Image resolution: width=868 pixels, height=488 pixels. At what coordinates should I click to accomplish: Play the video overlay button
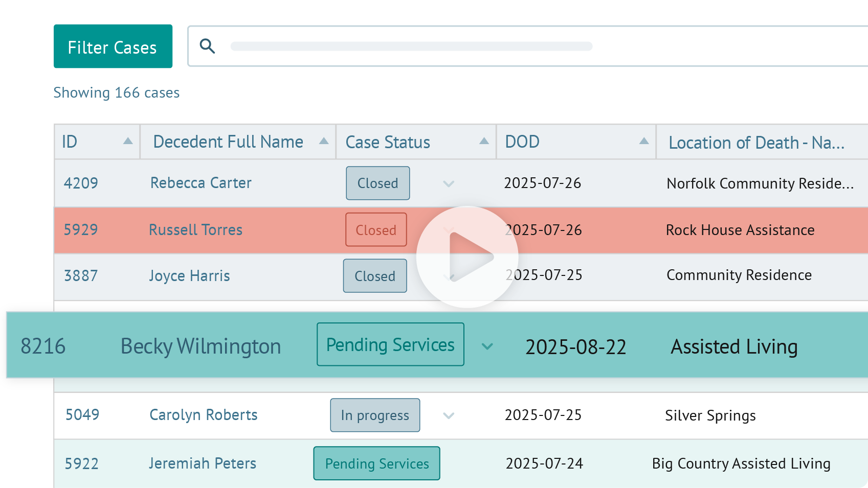coord(467,257)
